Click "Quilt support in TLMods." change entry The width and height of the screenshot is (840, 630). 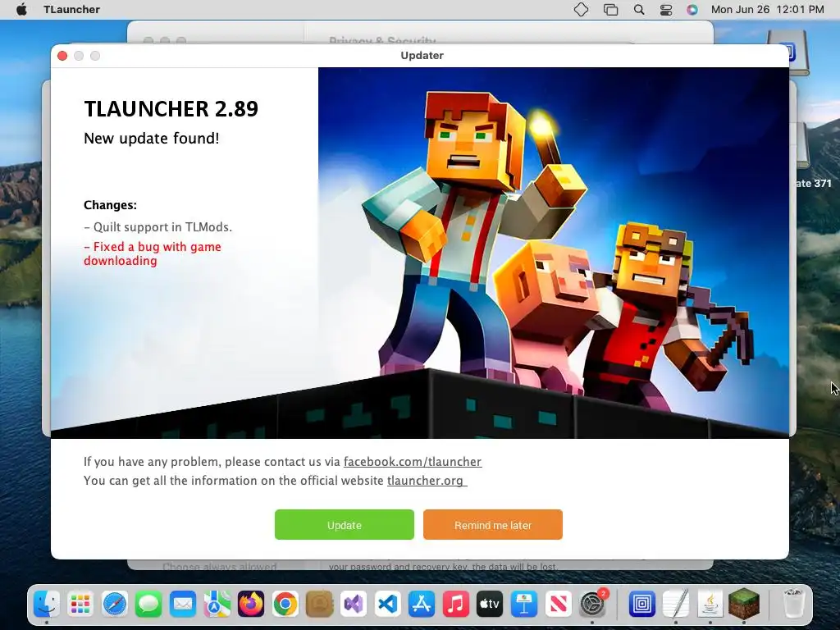(x=158, y=227)
